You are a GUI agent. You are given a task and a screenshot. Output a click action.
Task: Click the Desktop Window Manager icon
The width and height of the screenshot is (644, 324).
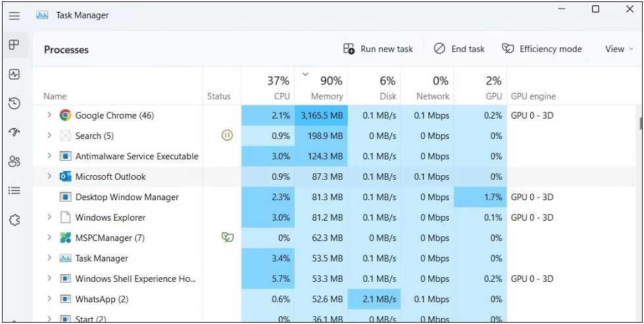[x=65, y=197]
